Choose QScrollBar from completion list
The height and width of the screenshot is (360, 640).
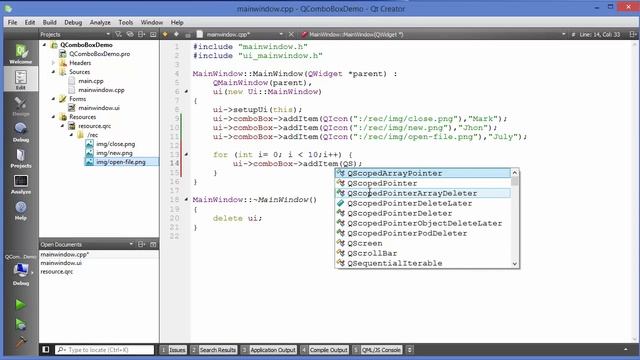tap(423, 253)
